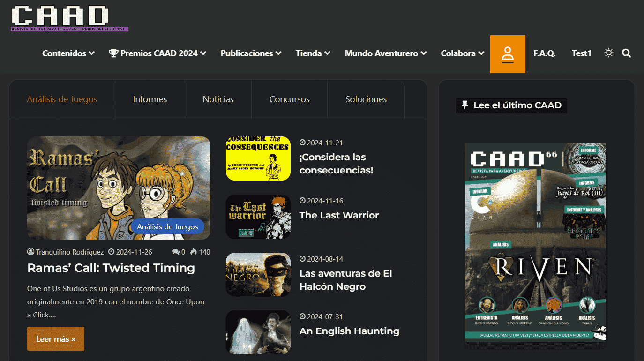Screen dimensions: 644x361
Task: Switch to the Informes tab
Action: click(x=150, y=99)
